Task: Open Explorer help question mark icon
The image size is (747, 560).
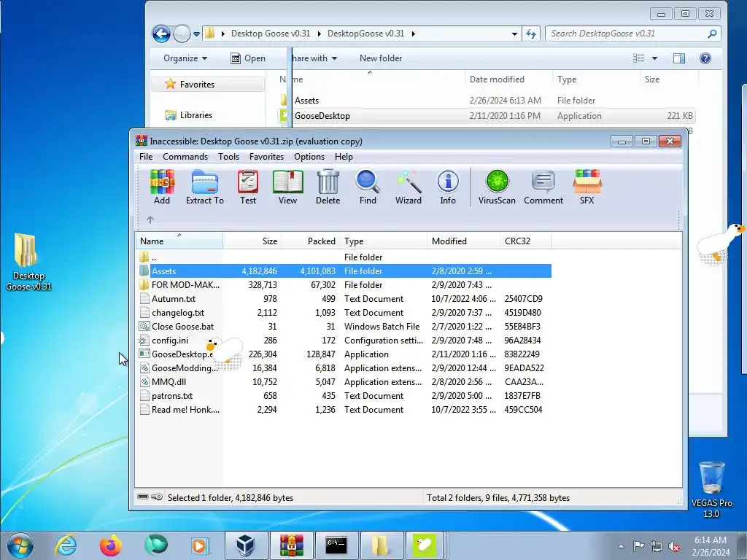Action: point(705,58)
